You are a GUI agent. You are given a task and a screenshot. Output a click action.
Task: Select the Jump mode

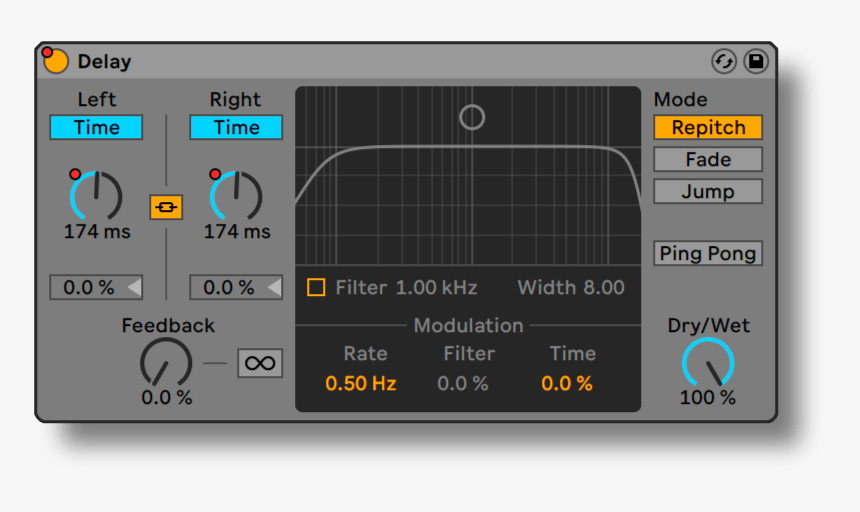[x=708, y=191]
